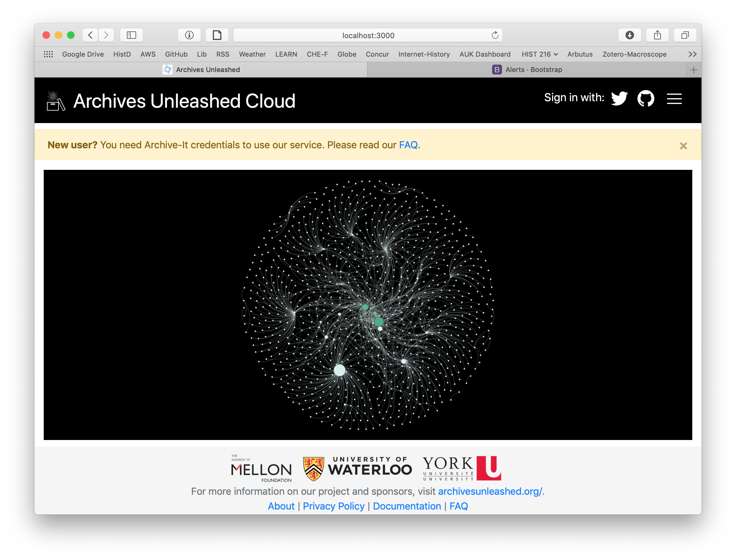Click the yellow minimize window button
Screen dimensions: 736x560
(59, 35)
